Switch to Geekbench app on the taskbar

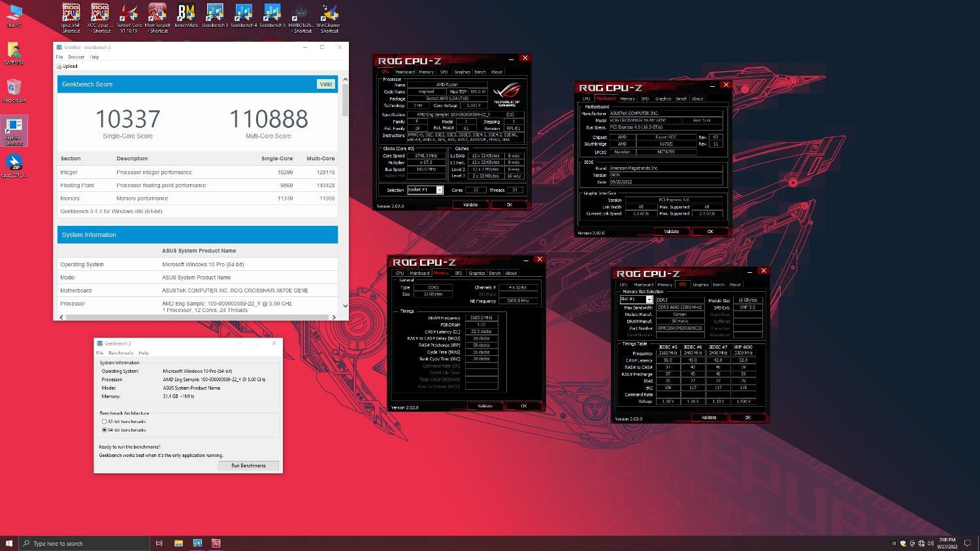click(x=197, y=543)
